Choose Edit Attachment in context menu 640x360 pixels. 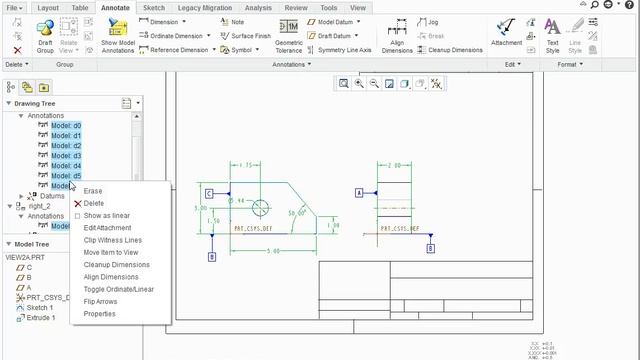[x=107, y=228]
